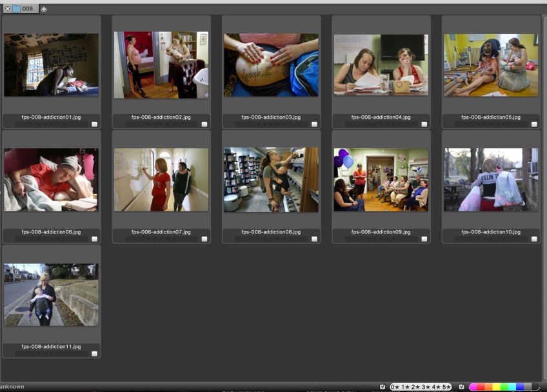Tag the fps-008-addiction01.jpg checkbox
547x392 pixels.
click(x=95, y=124)
